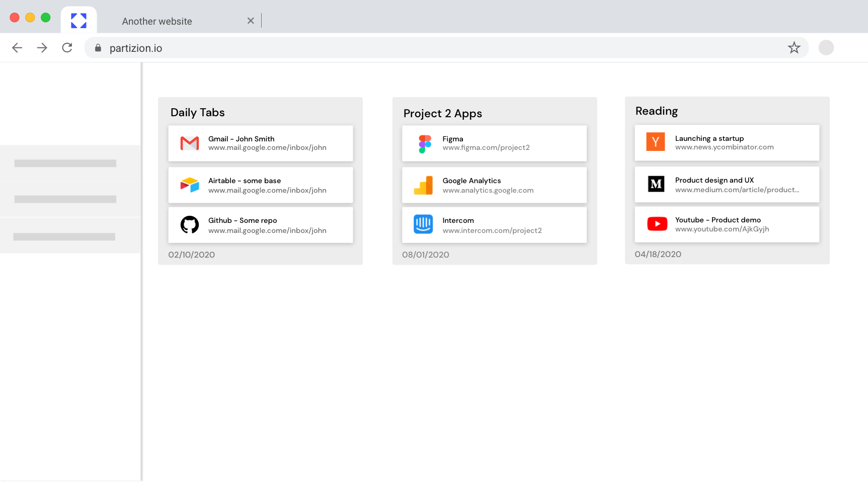Open Youtube - Product demo card
This screenshot has width=868, height=482.
pyautogui.click(x=727, y=224)
